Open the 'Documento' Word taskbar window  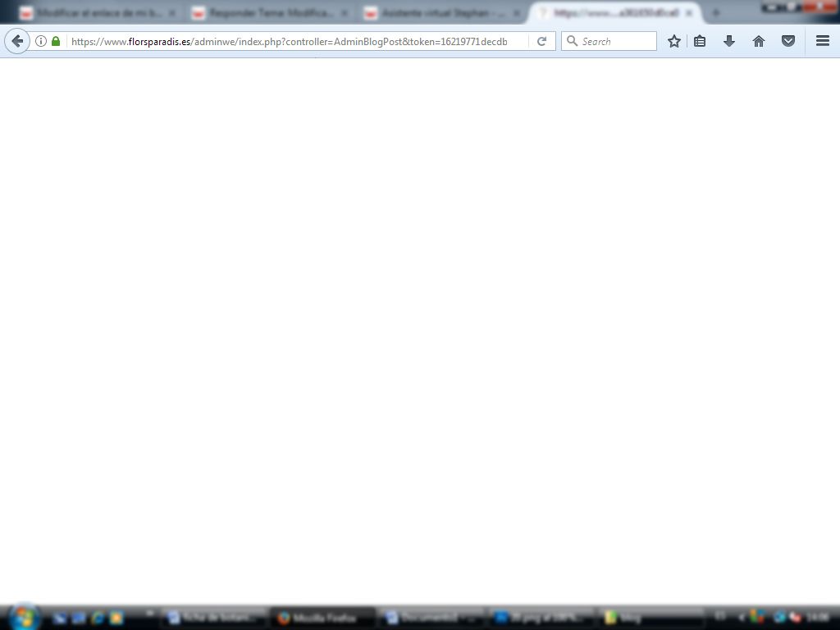click(x=431, y=619)
